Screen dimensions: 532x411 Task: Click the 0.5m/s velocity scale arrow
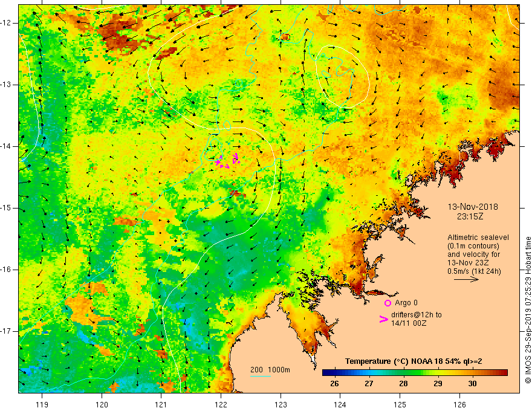[466, 279]
